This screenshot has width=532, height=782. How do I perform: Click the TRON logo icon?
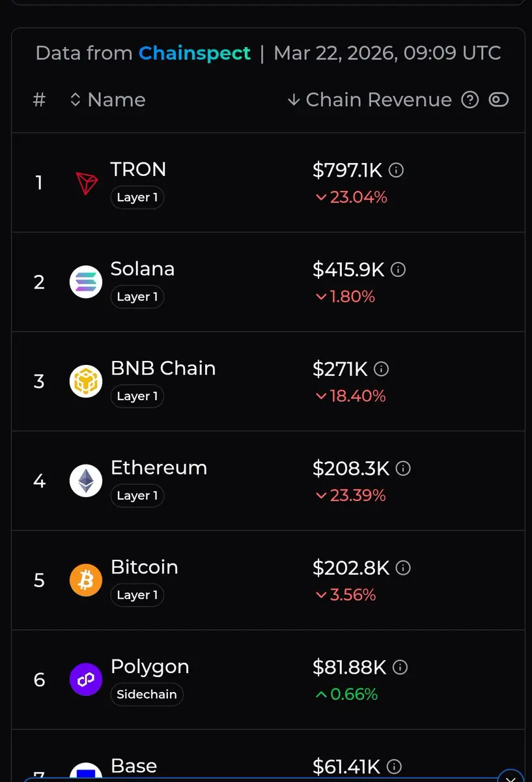[x=86, y=183]
